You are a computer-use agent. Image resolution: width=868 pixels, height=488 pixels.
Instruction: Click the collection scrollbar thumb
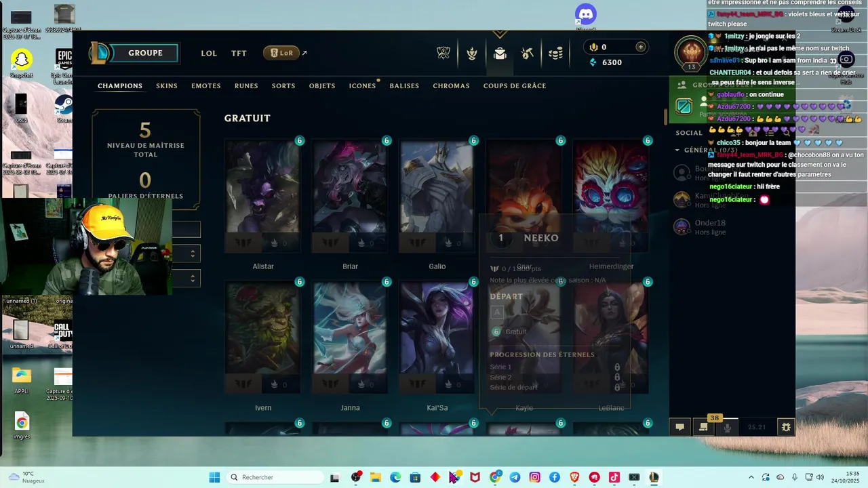click(x=666, y=117)
